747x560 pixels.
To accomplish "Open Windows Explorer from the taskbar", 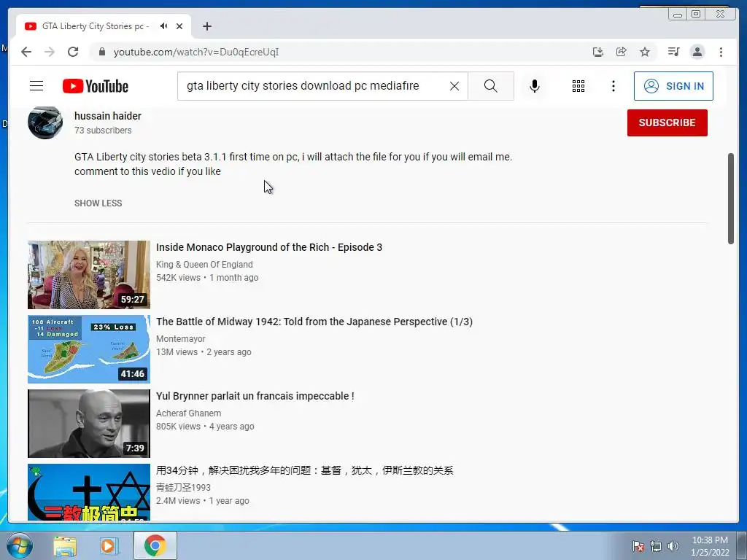I will click(x=65, y=545).
